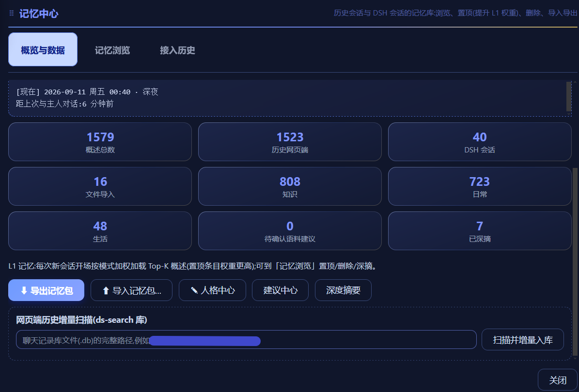Viewport: 579px width, 392px height.
Task: Click the heading 网页端历史增量扫描(ds-search 库)
Action: [x=81, y=320]
